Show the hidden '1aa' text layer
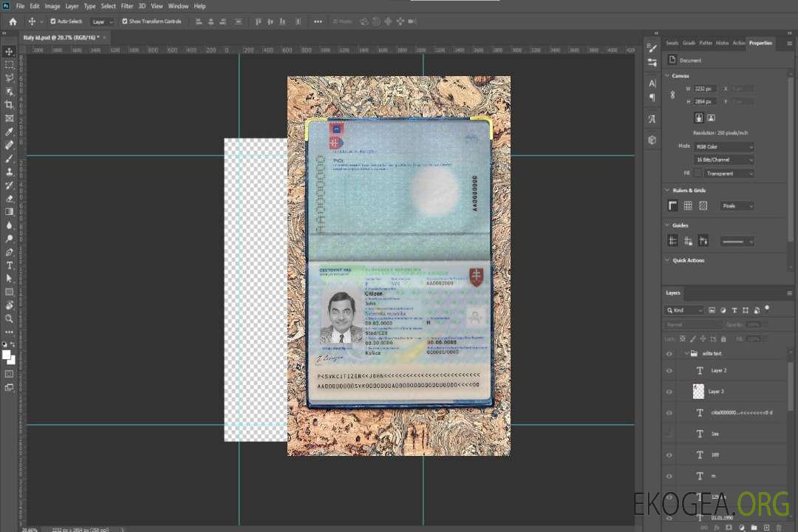Screen dimensions: 798x532 tap(669, 434)
